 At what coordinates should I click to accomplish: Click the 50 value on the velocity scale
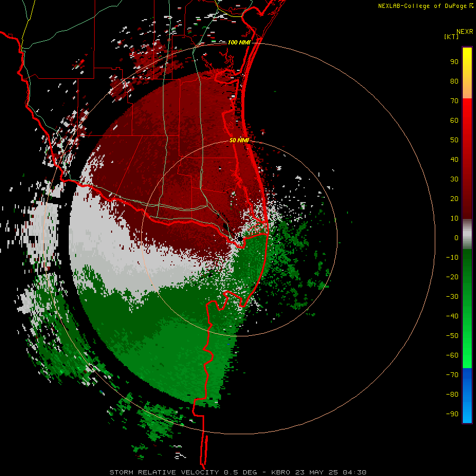tap(454, 140)
